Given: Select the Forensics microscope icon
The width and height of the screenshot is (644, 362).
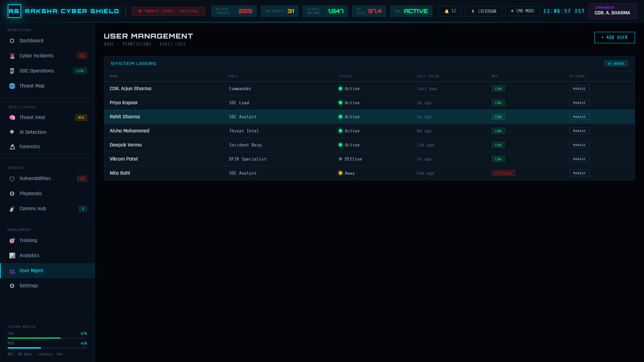Looking at the screenshot, I should (x=12, y=147).
